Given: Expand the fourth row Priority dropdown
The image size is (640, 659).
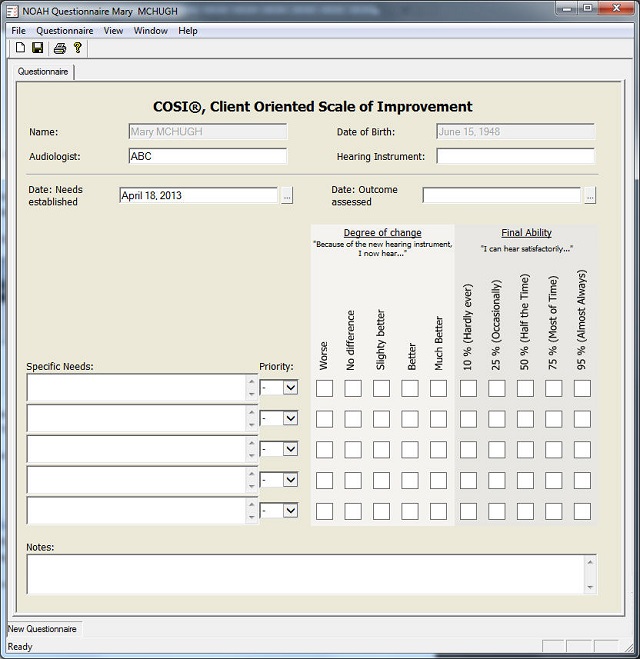Looking at the screenshot, I should pos(290,480).
